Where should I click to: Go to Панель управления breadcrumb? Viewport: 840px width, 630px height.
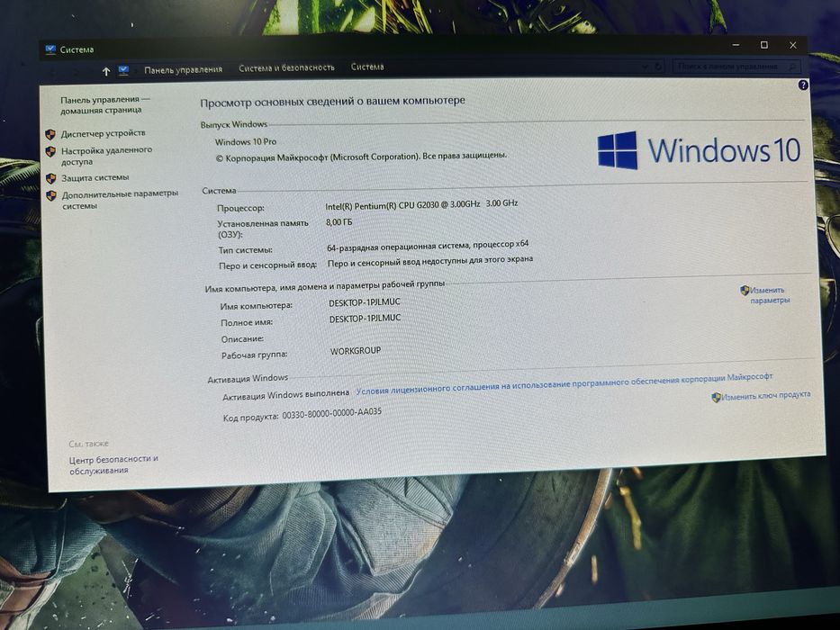pos(183,69)
